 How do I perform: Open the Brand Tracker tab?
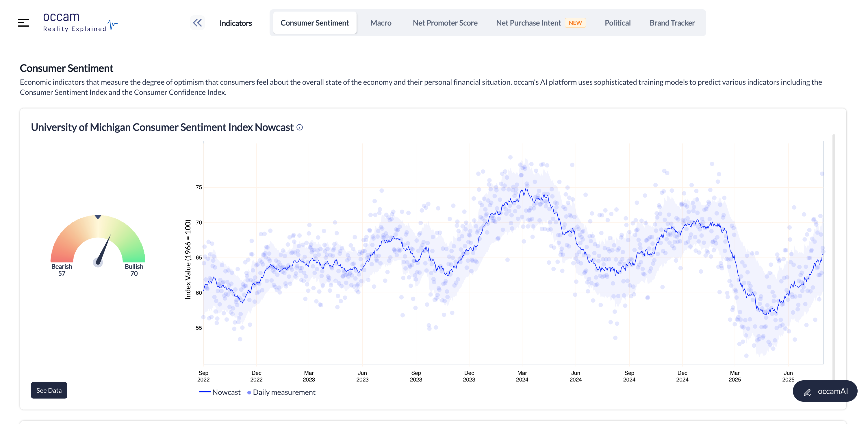pyautogui.click(x=672, y=23)
